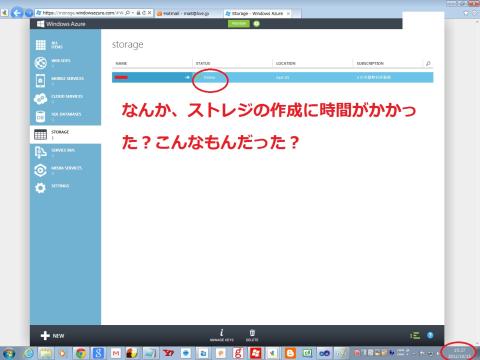
Task: Sort storage list by LOCATION column
Action: coord(285,63)
